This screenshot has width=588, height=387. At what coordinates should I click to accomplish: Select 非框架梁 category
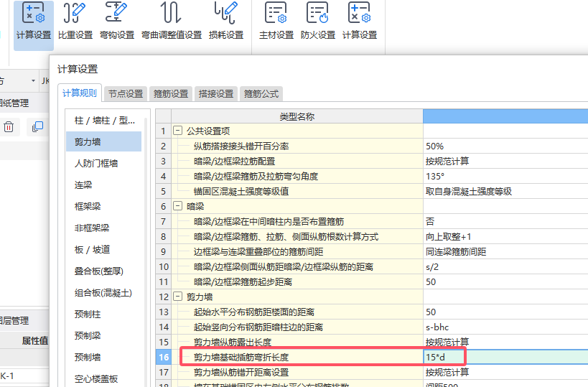click(104, 228)
